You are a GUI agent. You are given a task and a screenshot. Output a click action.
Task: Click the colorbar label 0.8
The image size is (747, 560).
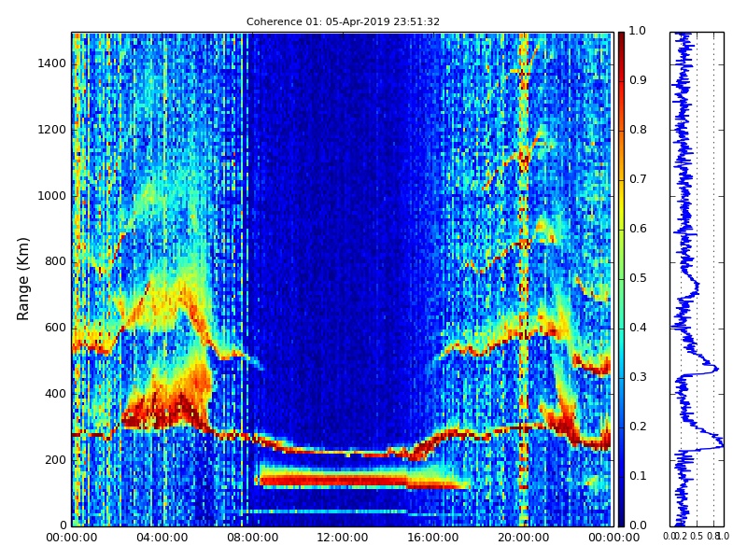coord(638,130)
